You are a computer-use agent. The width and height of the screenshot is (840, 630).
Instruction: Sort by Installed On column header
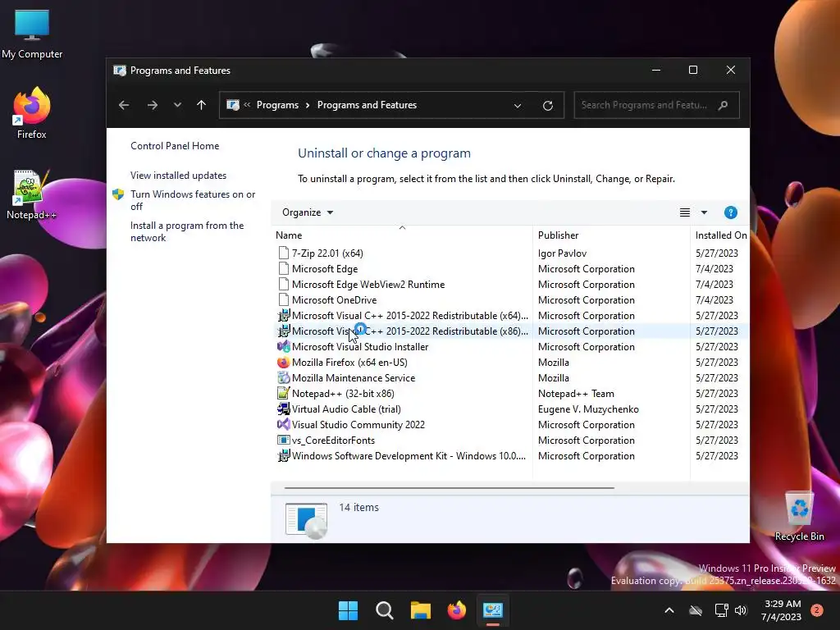click(x=720, y=235)
